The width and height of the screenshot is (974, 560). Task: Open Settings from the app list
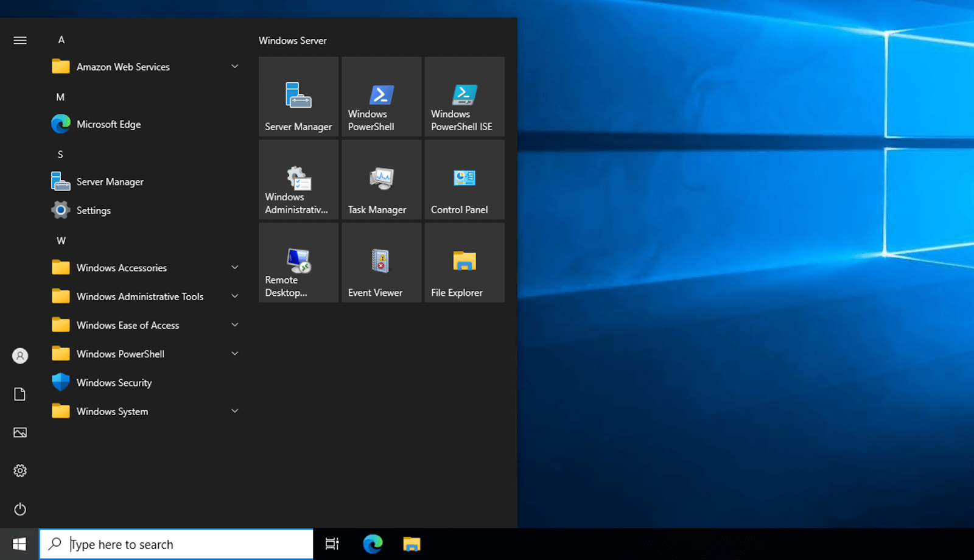[x=146, y=210]
